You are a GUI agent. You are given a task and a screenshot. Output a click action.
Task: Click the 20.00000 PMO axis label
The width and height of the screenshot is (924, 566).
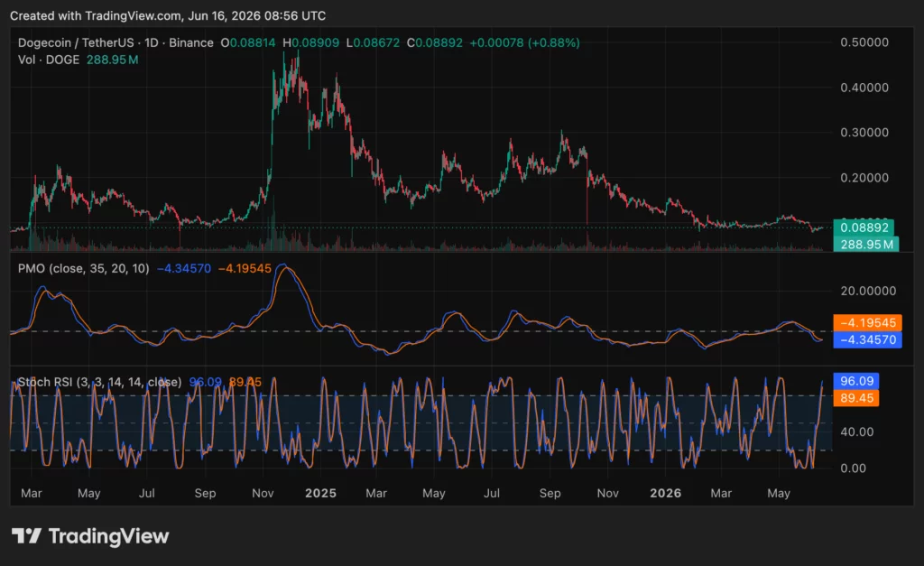[868, 292]
